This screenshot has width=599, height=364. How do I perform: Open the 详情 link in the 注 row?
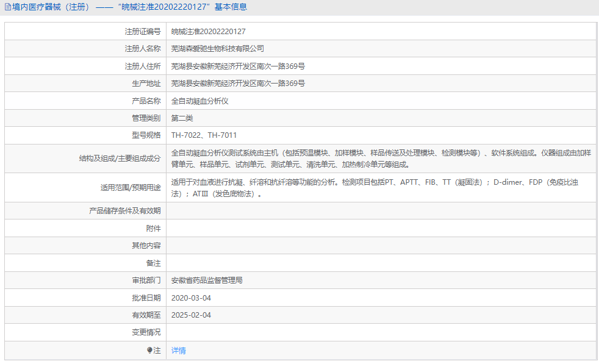pos(178,351)
